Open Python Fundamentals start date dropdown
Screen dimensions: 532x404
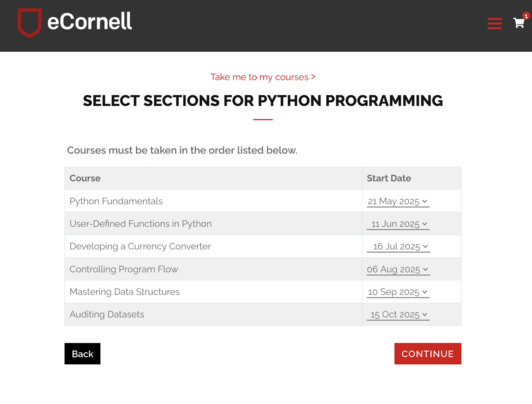398,201
